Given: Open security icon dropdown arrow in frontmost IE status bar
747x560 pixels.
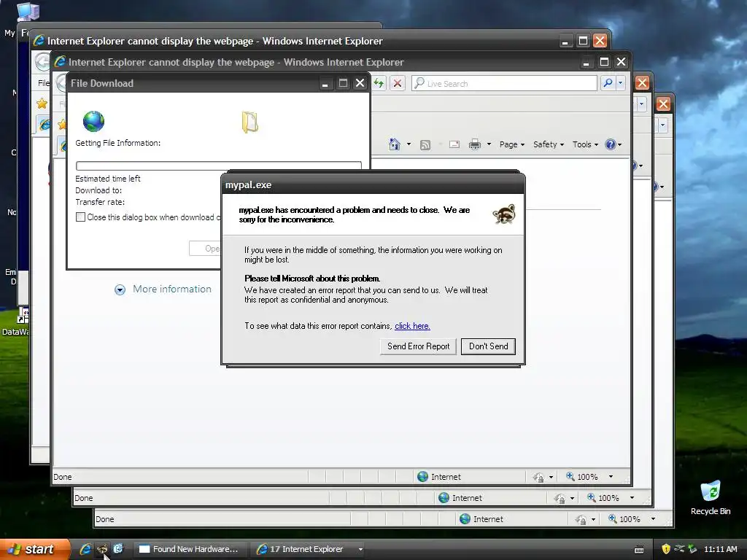Looking at the screenshot, I should click(551, 477).
